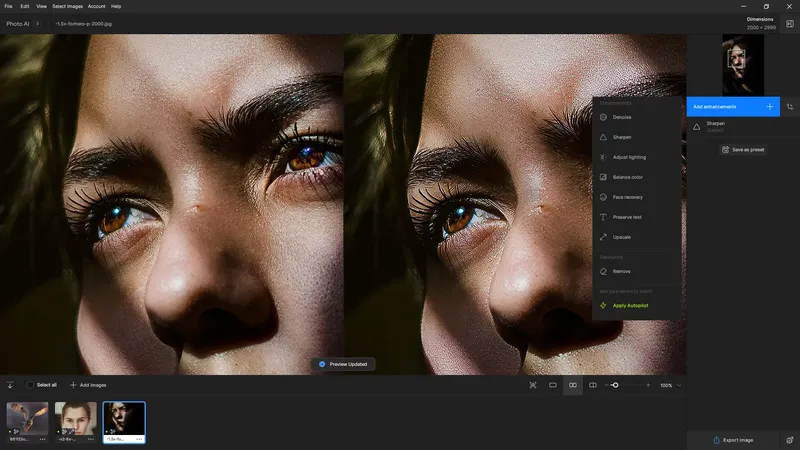Click the Preview Updated notification
The height and width of the screenshot is (450, 800).
[x=343, y=364]
